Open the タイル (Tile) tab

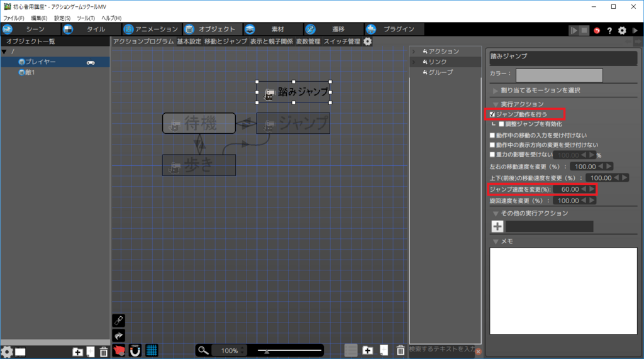coord(91,29)
